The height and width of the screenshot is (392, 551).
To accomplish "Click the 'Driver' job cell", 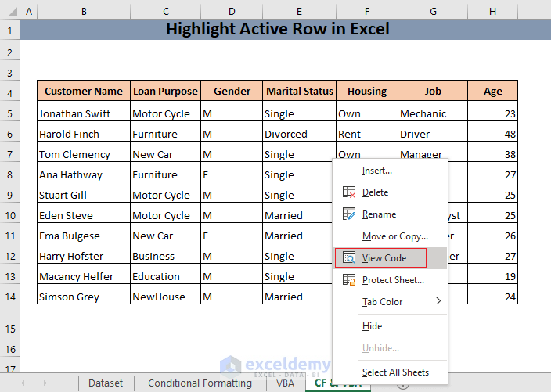I will 433,131.
